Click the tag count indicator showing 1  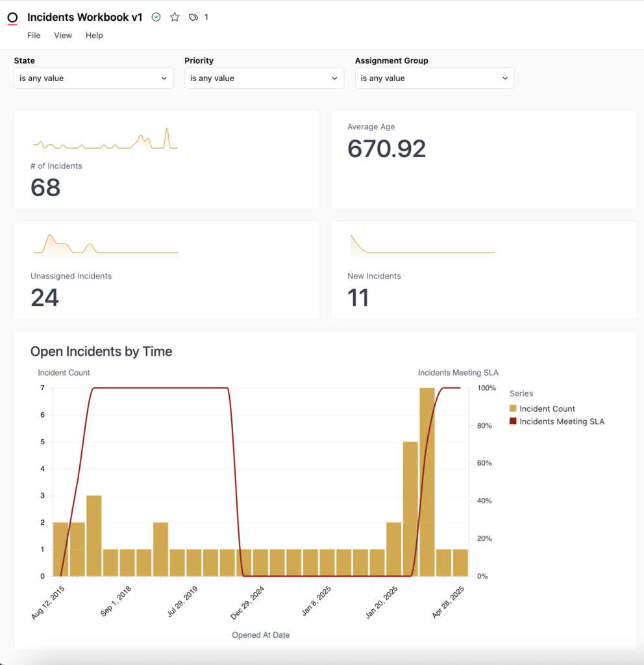click(206, 17)
